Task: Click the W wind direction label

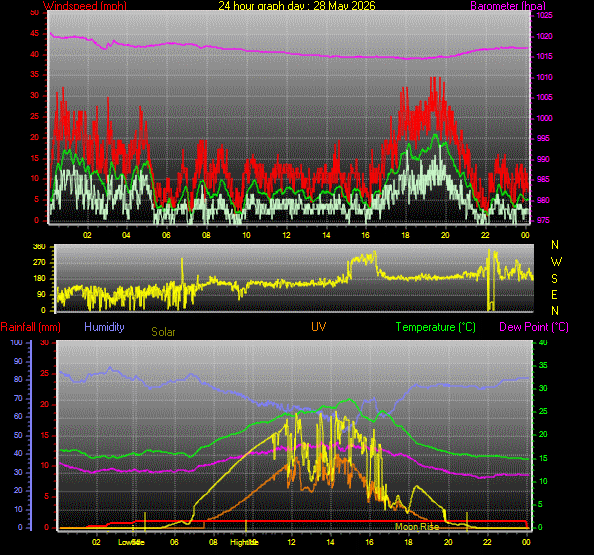Action: [x=556, y=262]
